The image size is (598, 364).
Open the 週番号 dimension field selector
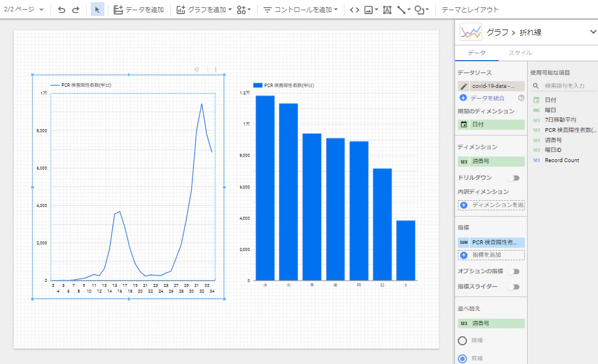(x=491, y=162)
